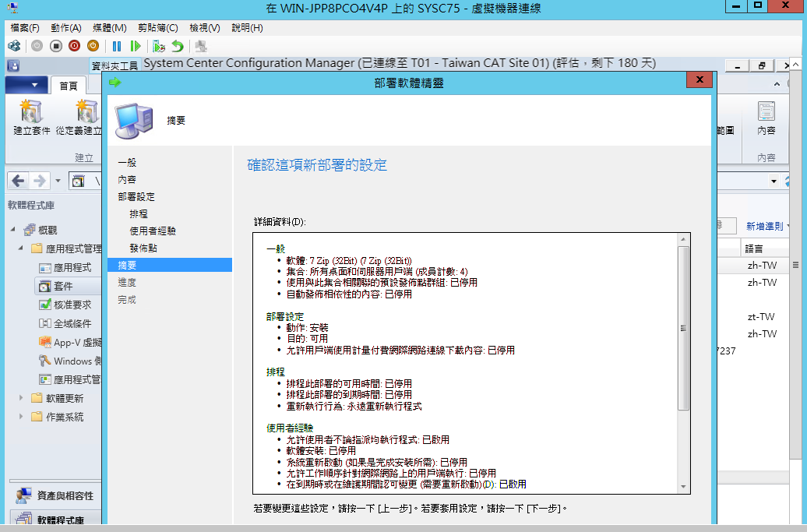Click the 建立套件 ribbon icon

(31, 111)
